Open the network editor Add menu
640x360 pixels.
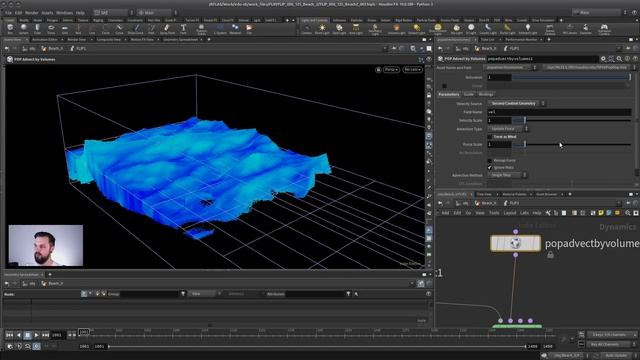(445, 213)
